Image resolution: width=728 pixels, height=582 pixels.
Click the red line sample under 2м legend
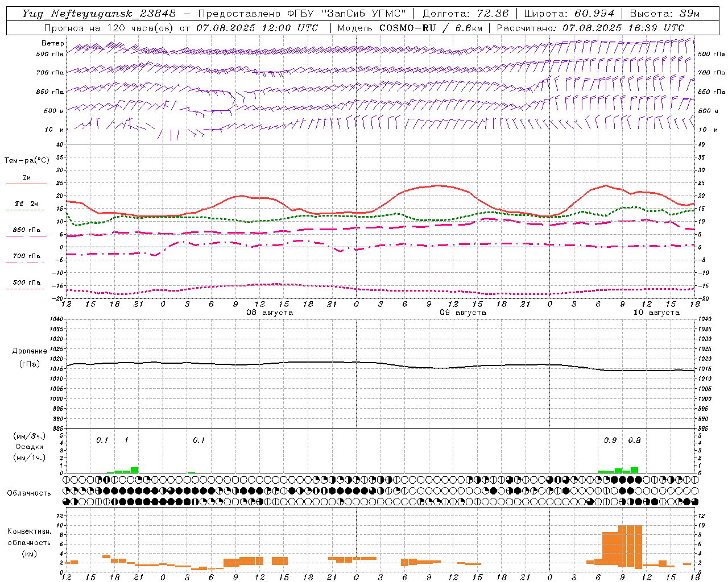[x=26, y=184]
